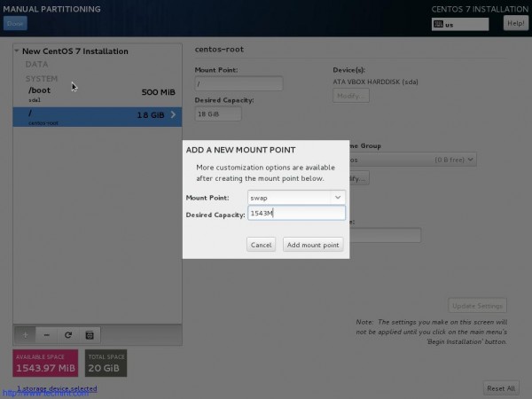The height and width of the screenshot is (399, 532).
Task: Click the Done button
Action: [15, 23]
